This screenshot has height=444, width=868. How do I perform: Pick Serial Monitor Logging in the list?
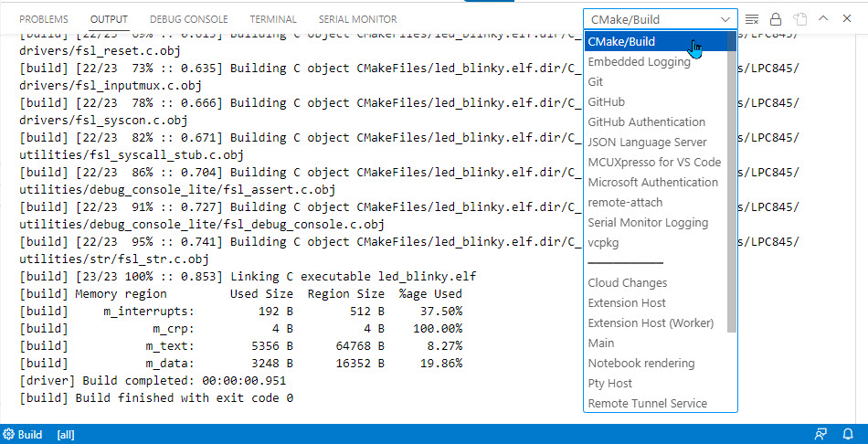(x=648, y=222)
